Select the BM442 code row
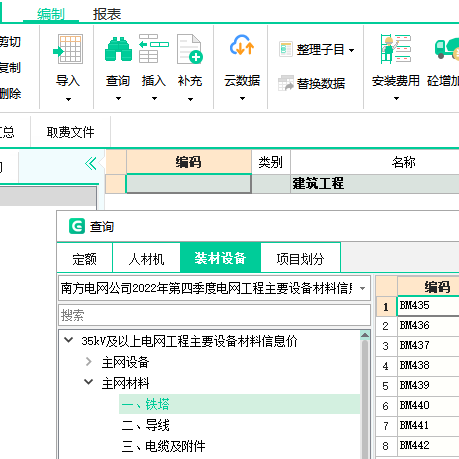 coord(428,446)
